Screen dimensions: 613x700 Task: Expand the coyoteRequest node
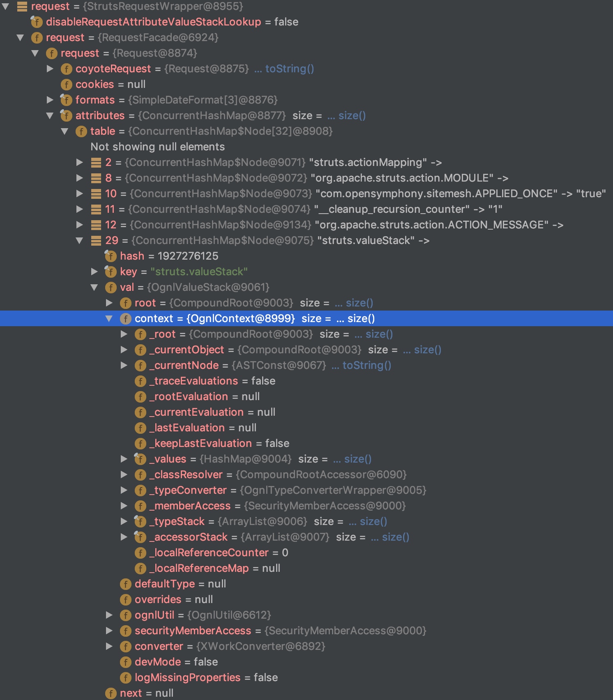point(50,69)
